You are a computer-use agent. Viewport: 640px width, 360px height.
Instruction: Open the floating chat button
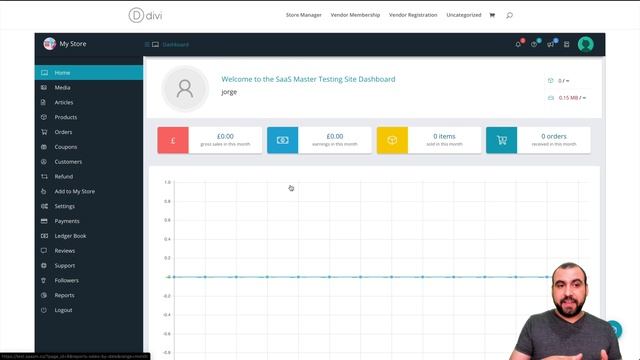click(615, 330)
